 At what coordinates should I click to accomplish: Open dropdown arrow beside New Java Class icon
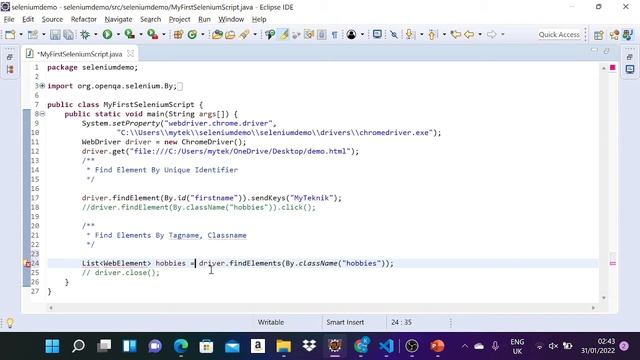point(203,35)
